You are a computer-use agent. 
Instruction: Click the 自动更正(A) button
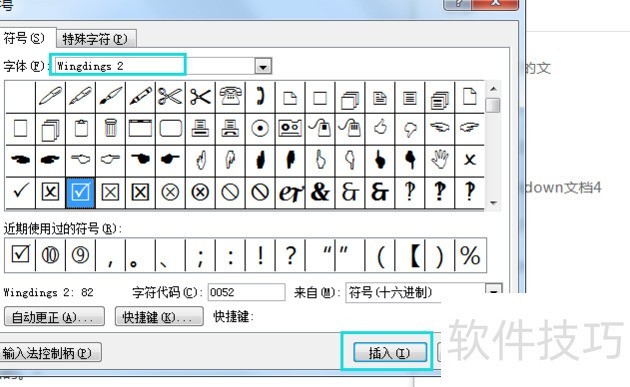pyautogui.click(x=54, y=317)
